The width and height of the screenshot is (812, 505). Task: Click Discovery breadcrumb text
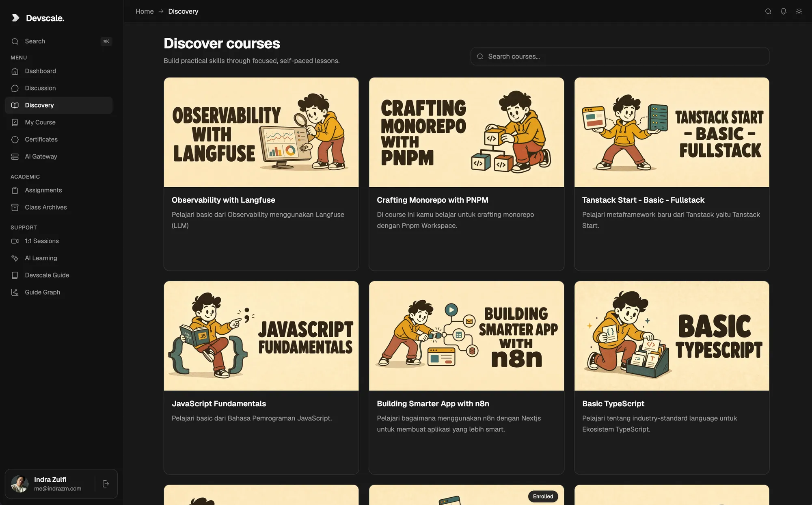pos(183,11)
